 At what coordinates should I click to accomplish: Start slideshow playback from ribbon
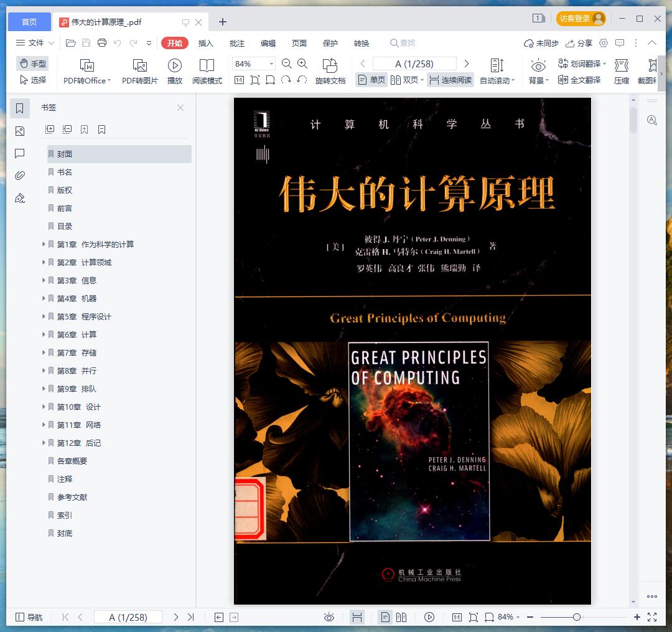pyautogui.click(x=174, y=71)
